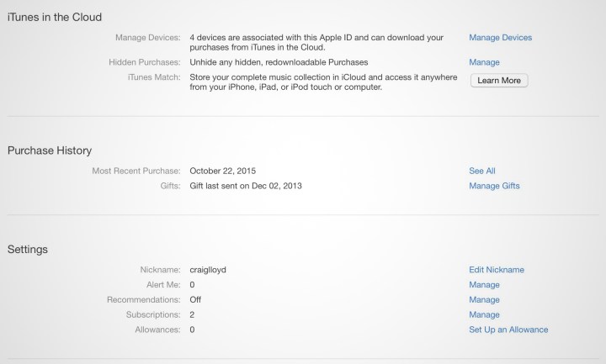Click Set Up an Allowance

[508, 330]
